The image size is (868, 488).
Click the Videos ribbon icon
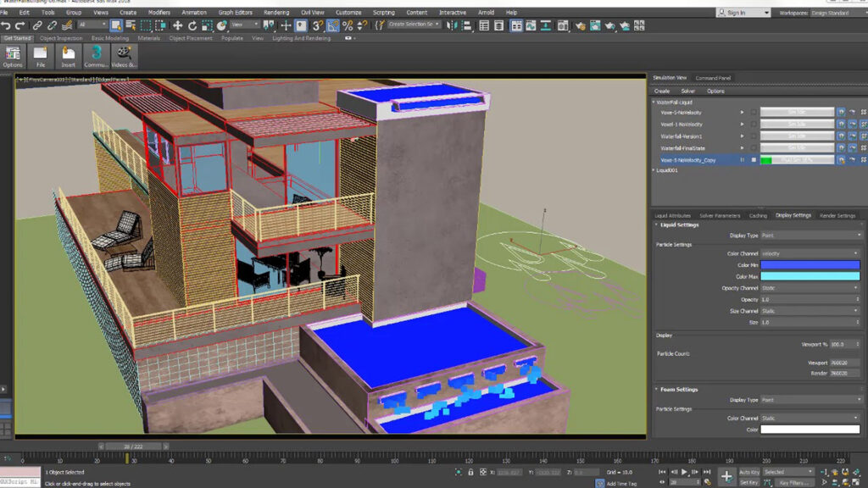click(x=124, y=57)
